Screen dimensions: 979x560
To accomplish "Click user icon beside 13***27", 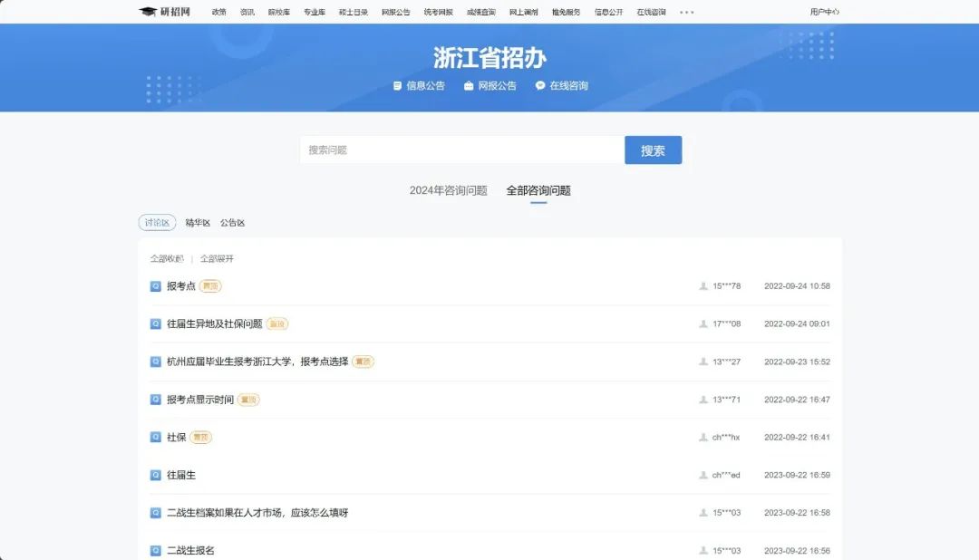I will pos(703,362).
